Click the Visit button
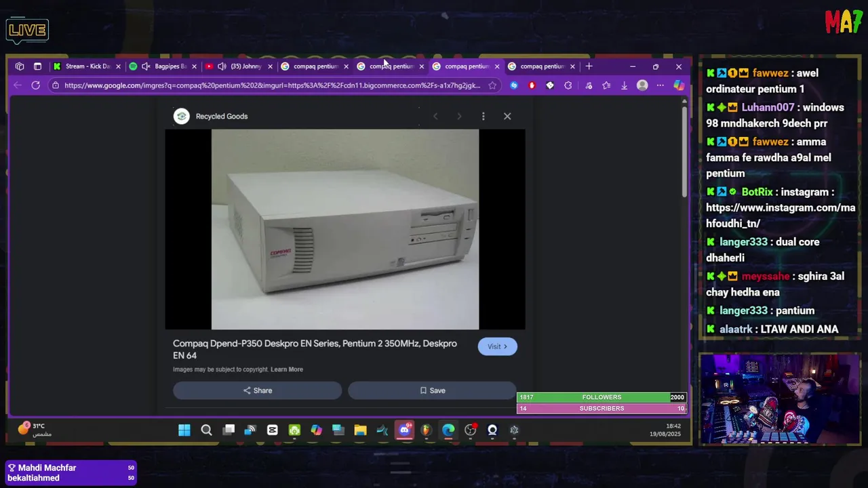868x488 pixels. click(497, 346)
